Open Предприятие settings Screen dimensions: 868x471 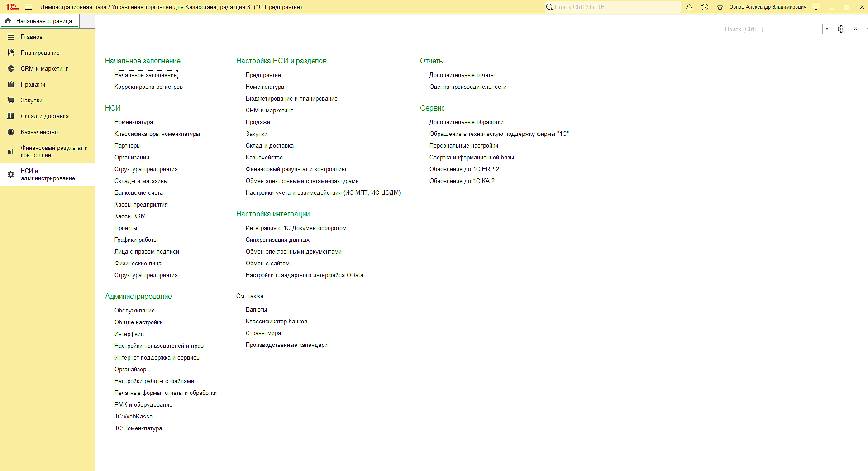point(263,75)
